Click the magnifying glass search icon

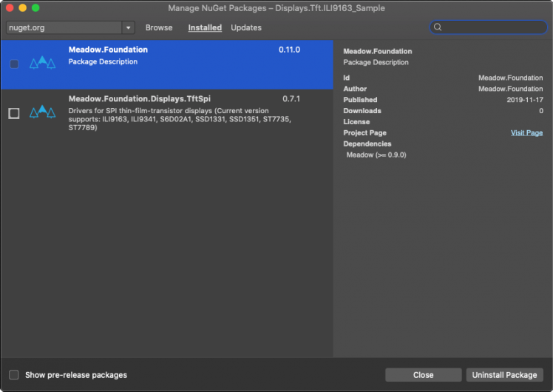coord(438,27)
